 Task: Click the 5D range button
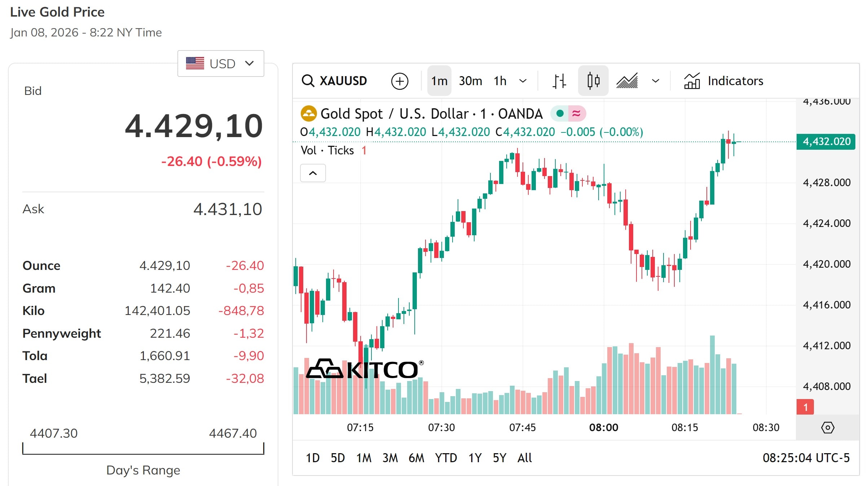click(x=338, y=457)
